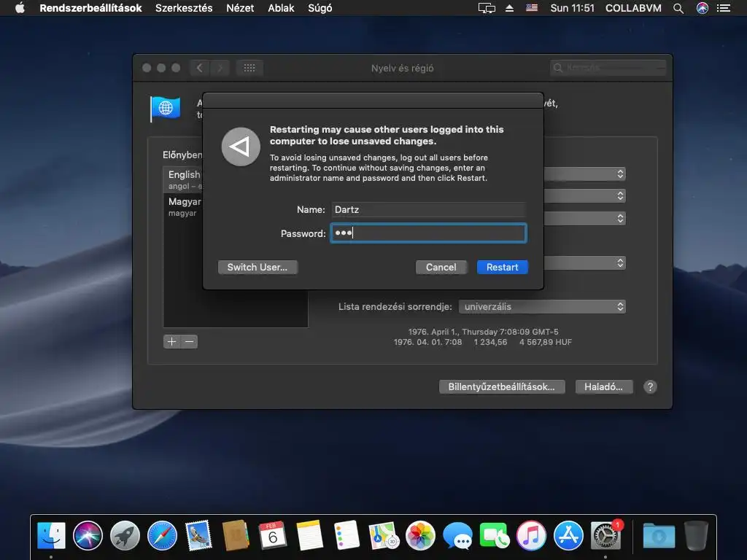Open the US flag input menu
Viewport: 747px width, 560px height.
coord(532,8)
